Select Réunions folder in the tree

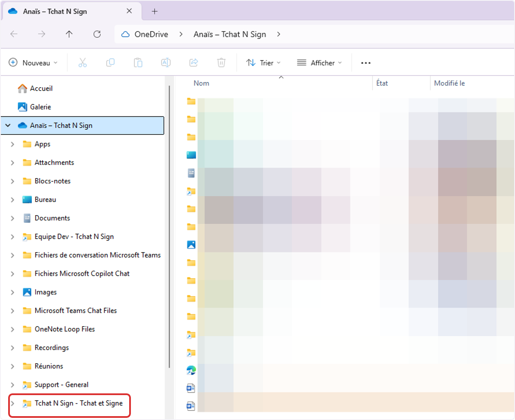48,366
